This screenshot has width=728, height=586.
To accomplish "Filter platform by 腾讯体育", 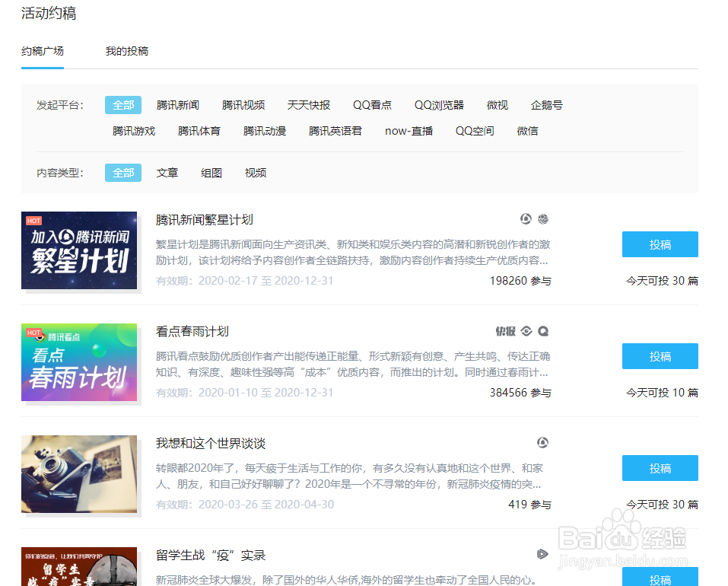I will (199, 131).
